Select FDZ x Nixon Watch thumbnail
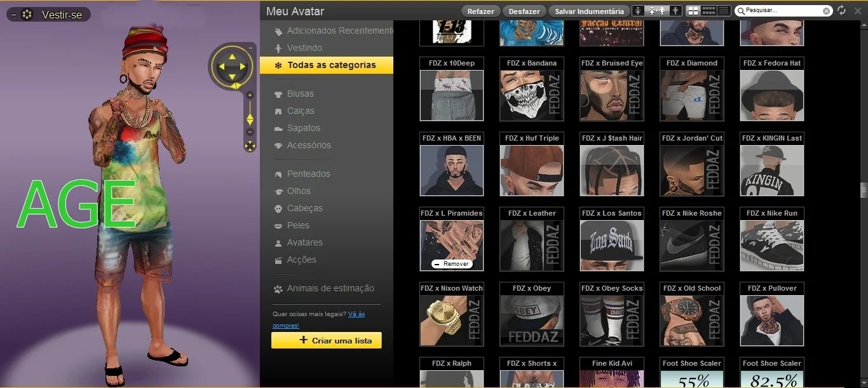Image resolution: width=868 pixels, height=388 pixels. pyautogui.click(x=452, y=320)
